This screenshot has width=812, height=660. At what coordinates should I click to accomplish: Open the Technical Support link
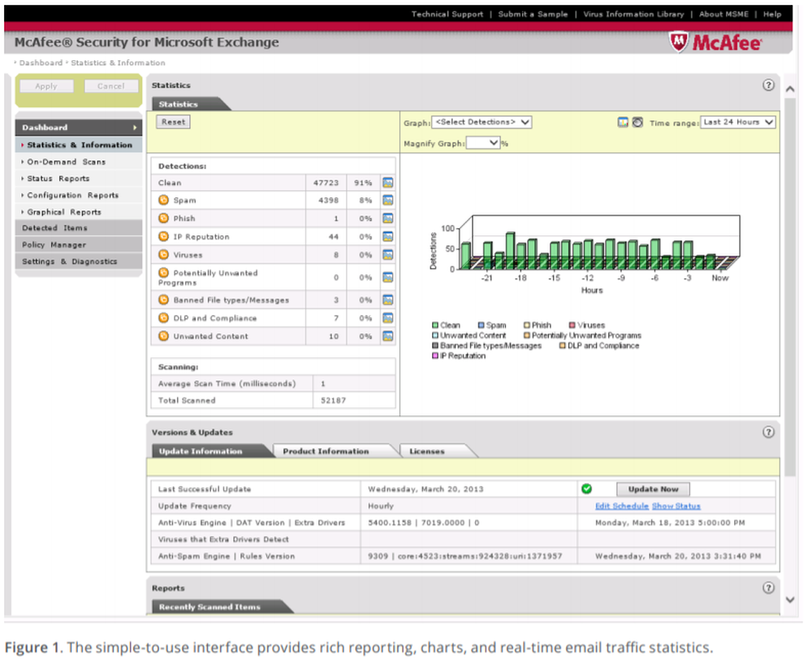tap(447, 14)
